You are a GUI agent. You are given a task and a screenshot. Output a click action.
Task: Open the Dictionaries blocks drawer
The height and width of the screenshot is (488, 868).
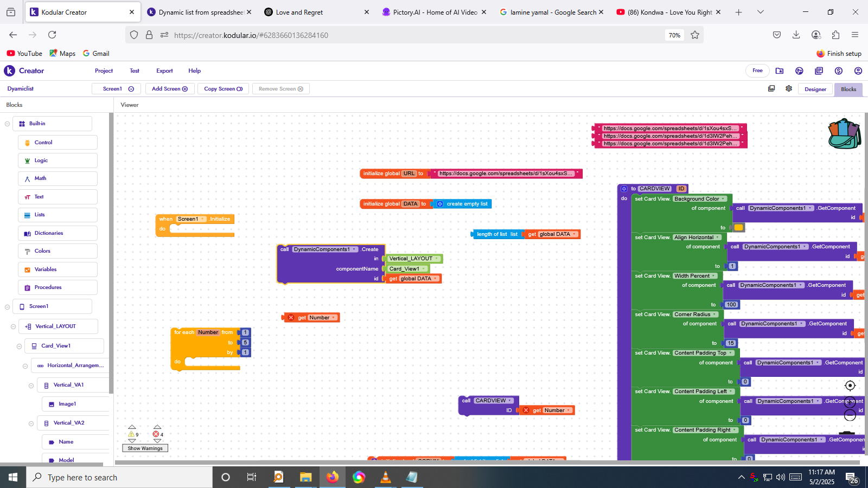[x=58, y=233]
